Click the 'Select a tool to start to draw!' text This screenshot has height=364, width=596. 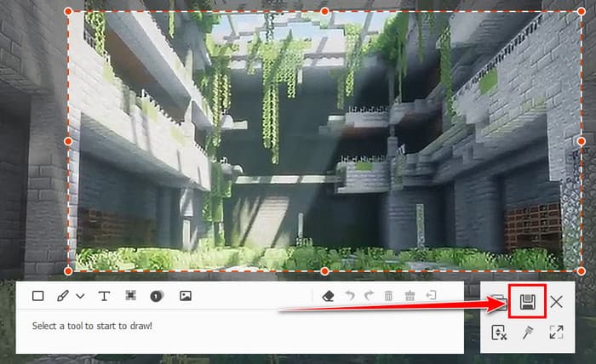click(x=92, y=326)
